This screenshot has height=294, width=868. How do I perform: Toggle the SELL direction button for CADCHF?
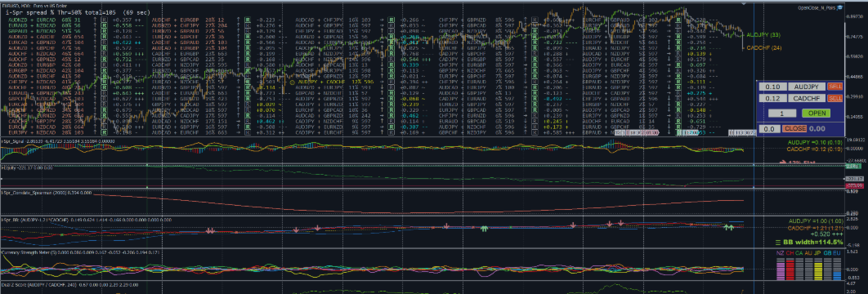[834, 98]
